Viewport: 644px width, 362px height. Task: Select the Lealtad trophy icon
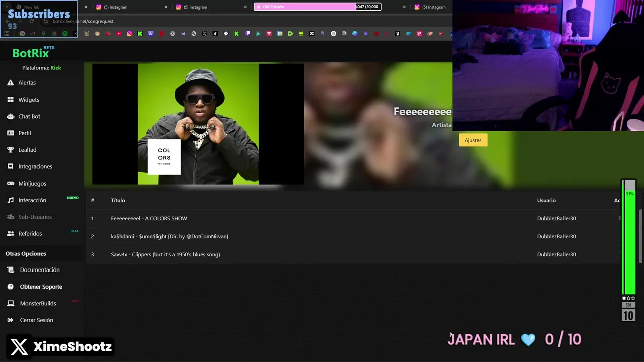[x=10, y=150]
